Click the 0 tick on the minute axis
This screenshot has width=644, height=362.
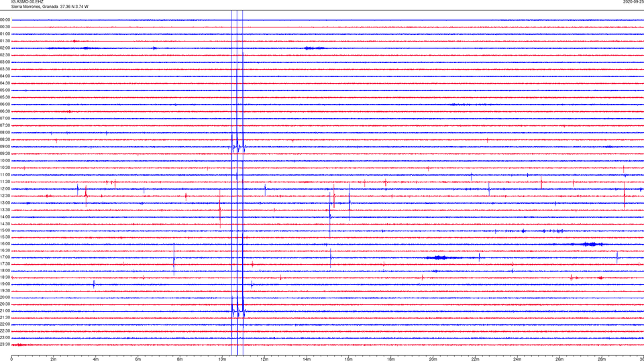pyautogui.click(x=11, y=359)
